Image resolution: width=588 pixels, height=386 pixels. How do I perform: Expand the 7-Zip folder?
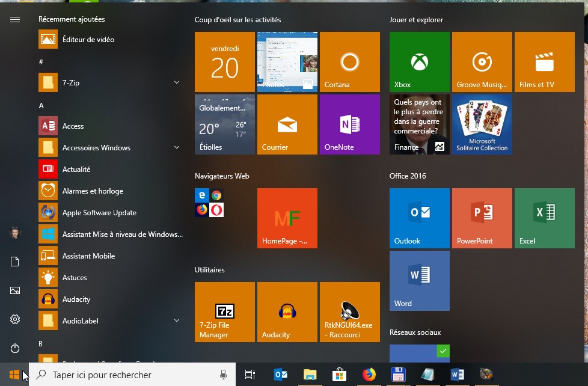click(x=177, y=82)
